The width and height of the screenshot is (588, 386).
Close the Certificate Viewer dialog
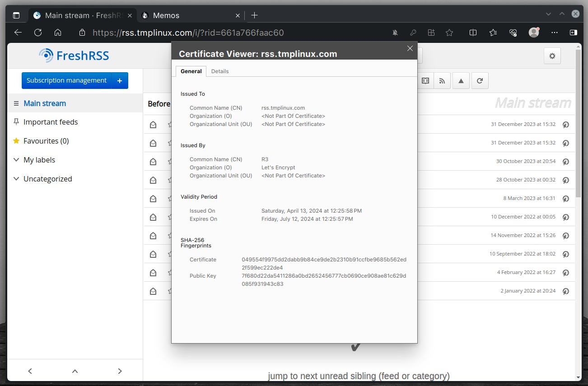pos(410,48)
